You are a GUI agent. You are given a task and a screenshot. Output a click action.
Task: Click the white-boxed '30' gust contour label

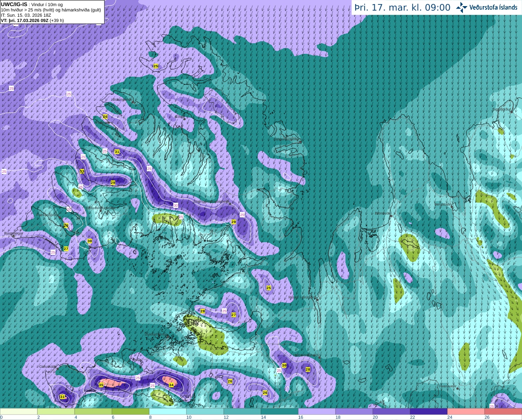pos(176,205)
